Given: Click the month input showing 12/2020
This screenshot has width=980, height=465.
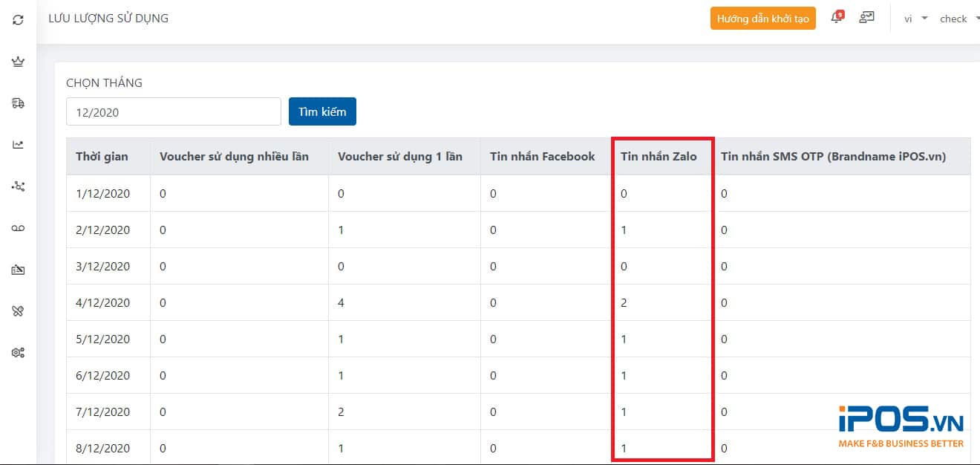Looking at the screenshot, I should click(174, 112).
